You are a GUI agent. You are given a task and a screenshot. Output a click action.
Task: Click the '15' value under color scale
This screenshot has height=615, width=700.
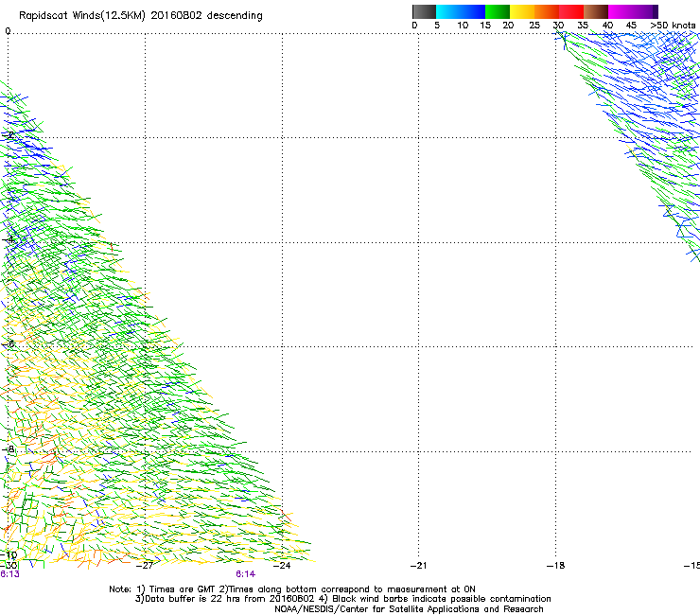tap(485, 26)
